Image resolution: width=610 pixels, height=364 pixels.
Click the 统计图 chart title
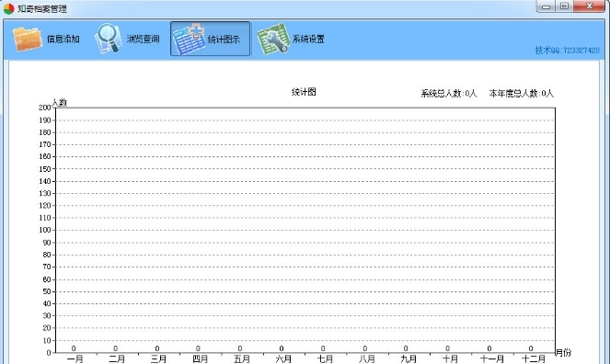[304, 92]
